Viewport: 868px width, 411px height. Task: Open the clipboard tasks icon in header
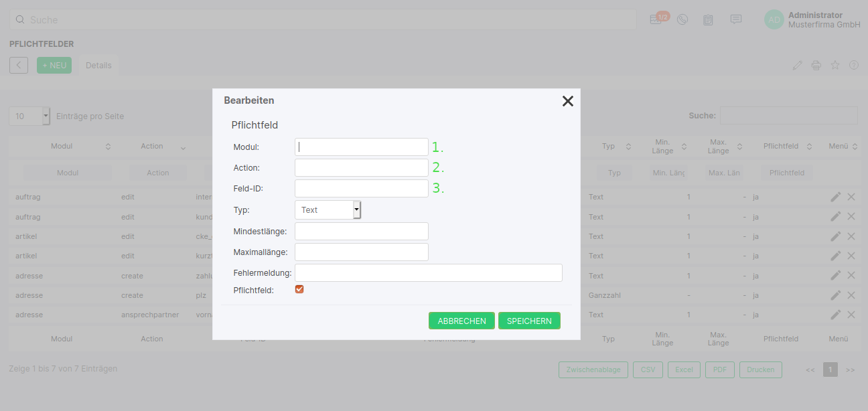[708, 19]
